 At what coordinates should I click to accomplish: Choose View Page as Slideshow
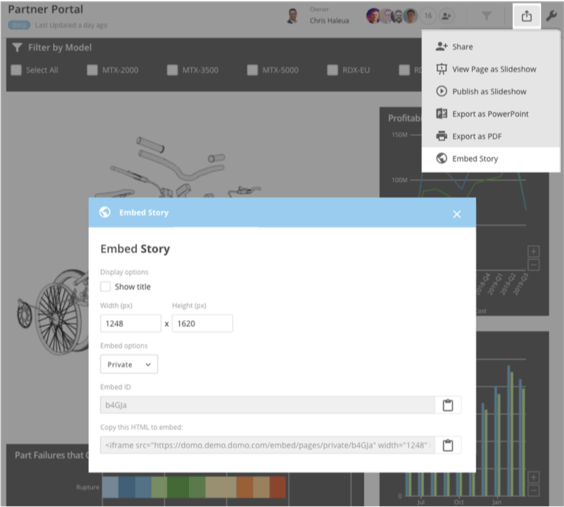click(x=491, y=69)
